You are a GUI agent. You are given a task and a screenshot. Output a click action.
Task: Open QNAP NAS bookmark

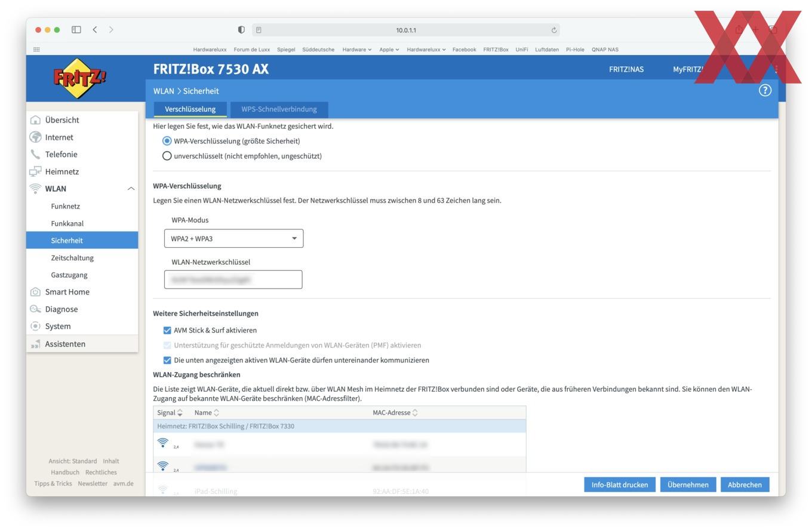605,50
